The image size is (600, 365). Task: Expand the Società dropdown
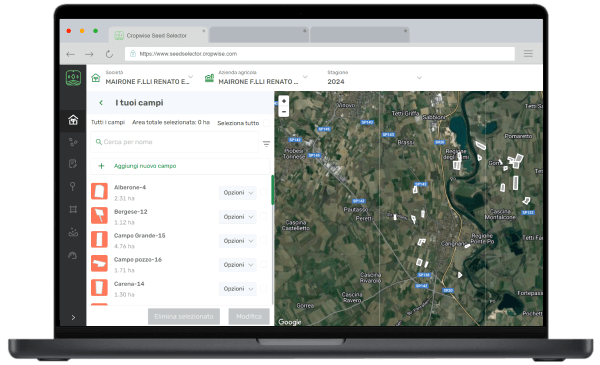coord(191,77)
